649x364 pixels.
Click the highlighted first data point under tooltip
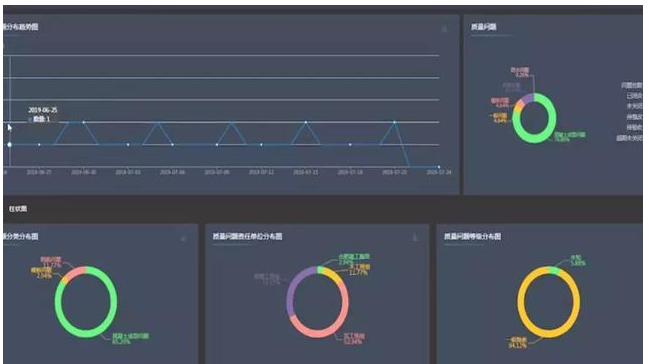coord(9,145)
